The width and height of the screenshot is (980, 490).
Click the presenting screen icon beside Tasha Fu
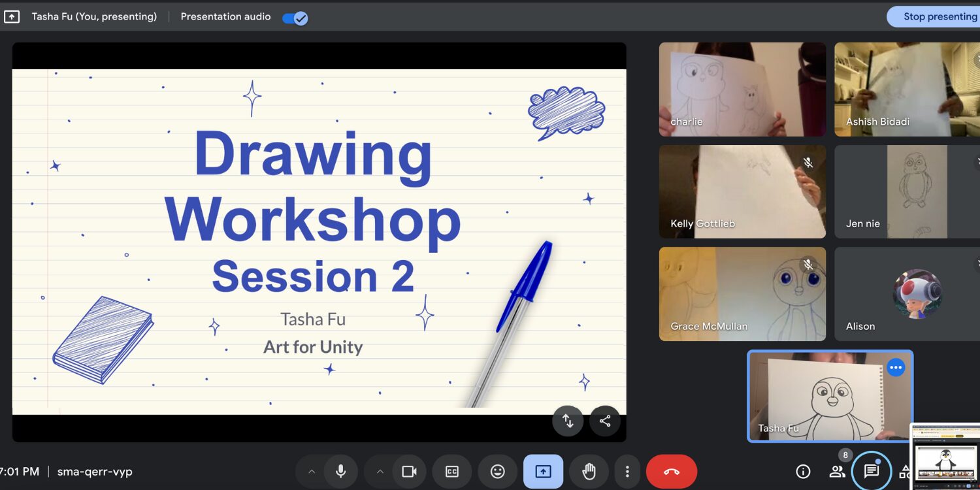click(x=12, y=17)
